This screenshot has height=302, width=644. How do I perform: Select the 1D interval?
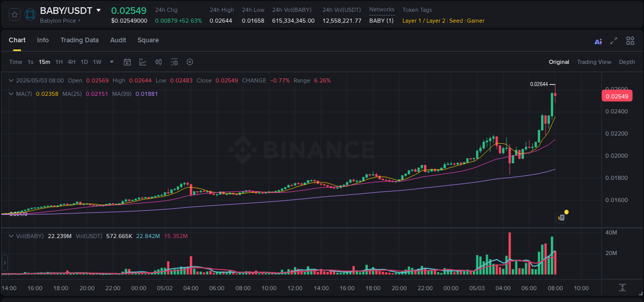(x=84, y=62)
